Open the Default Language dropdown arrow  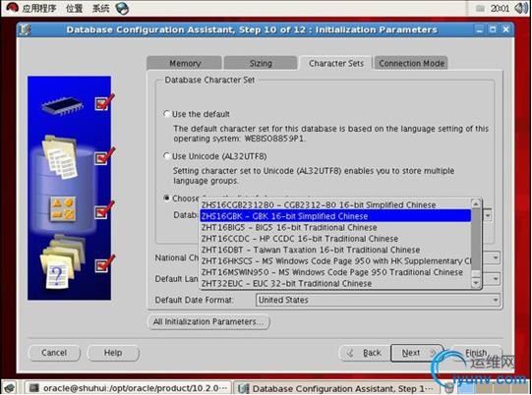496,279
